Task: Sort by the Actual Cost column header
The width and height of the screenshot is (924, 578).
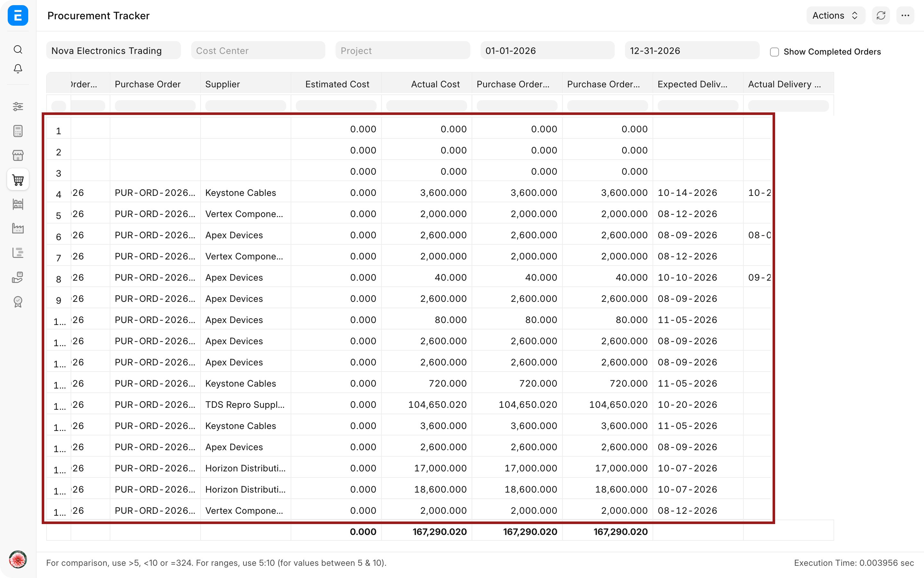Action: (x=426, y=84)
